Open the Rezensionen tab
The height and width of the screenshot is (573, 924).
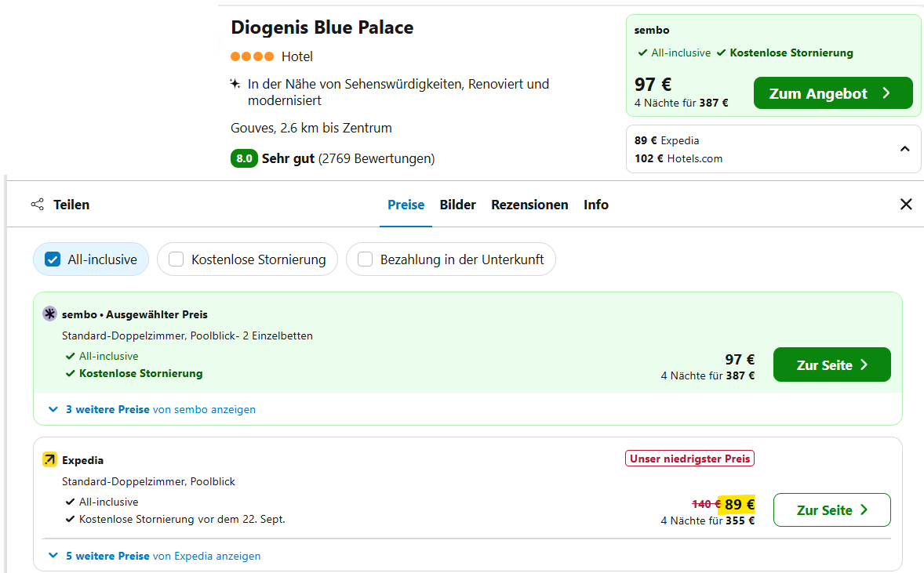[x=529, y=205]
